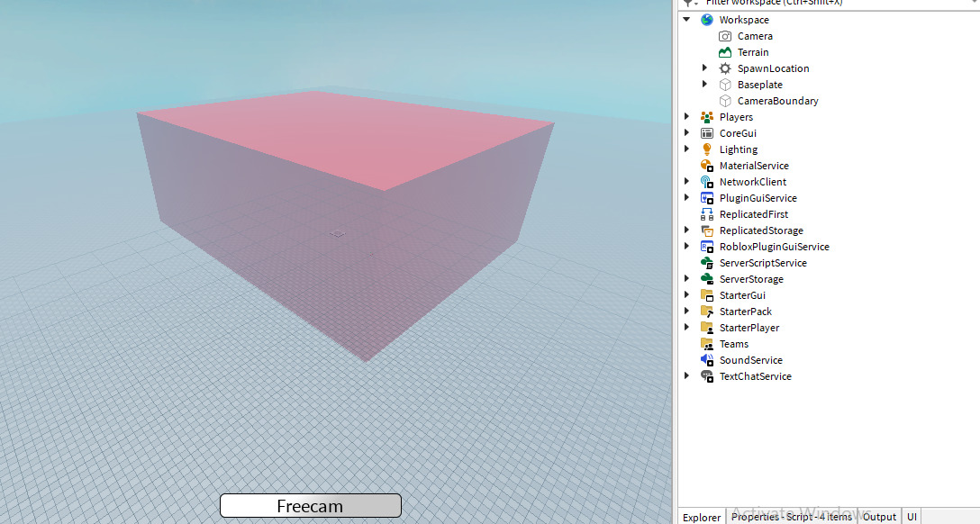
Task: Select the SoundService speaker icon
Action: pyautogui.click(x=708, y=360)
